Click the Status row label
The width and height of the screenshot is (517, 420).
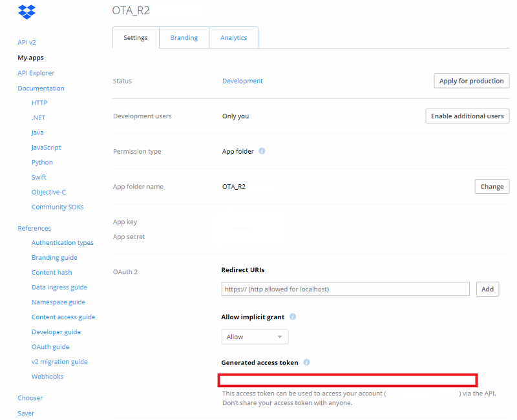122,81
